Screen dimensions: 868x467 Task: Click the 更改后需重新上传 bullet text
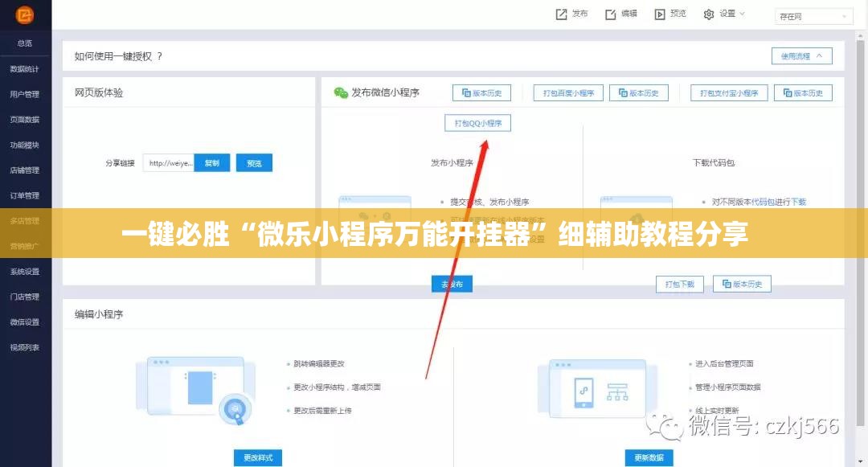[322, 410]
